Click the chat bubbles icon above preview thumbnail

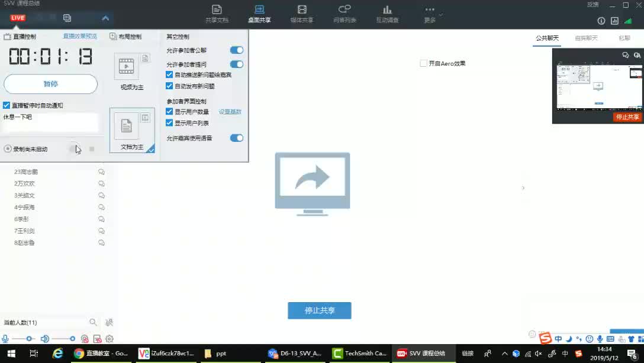[x=626, y=55]
